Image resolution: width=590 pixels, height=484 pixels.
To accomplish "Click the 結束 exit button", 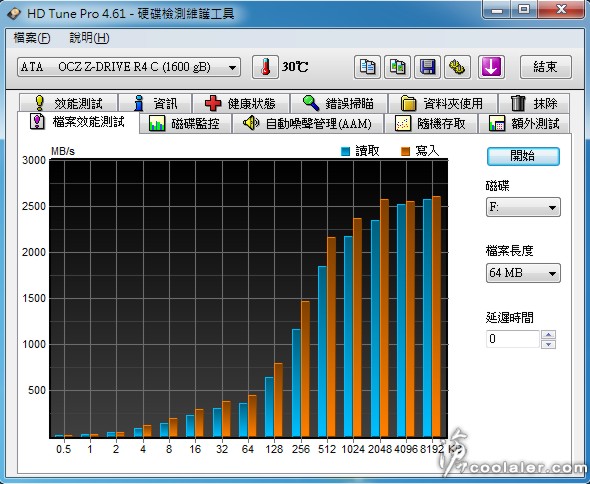I will [x=546, y=67].
